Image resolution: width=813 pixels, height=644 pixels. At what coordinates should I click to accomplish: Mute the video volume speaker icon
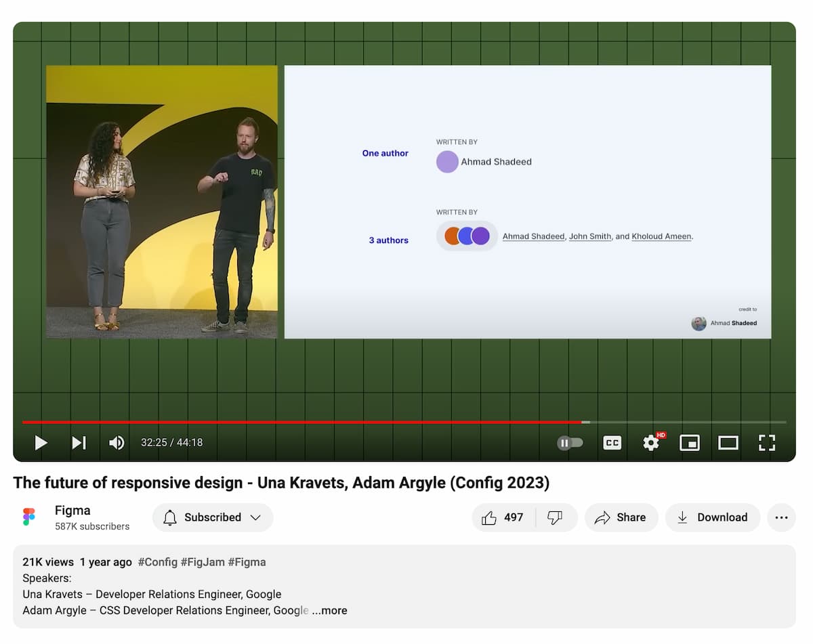click(x=117, y=443)
